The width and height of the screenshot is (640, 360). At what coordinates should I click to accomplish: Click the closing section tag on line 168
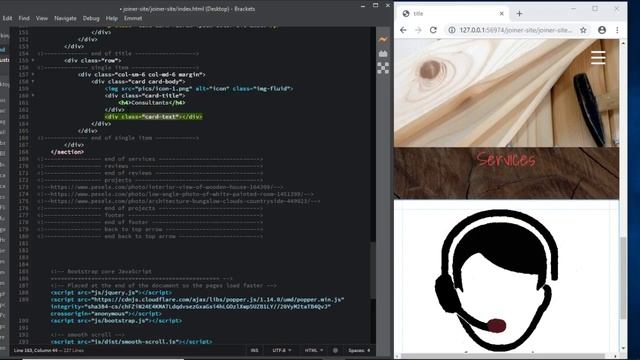point(67,152)
